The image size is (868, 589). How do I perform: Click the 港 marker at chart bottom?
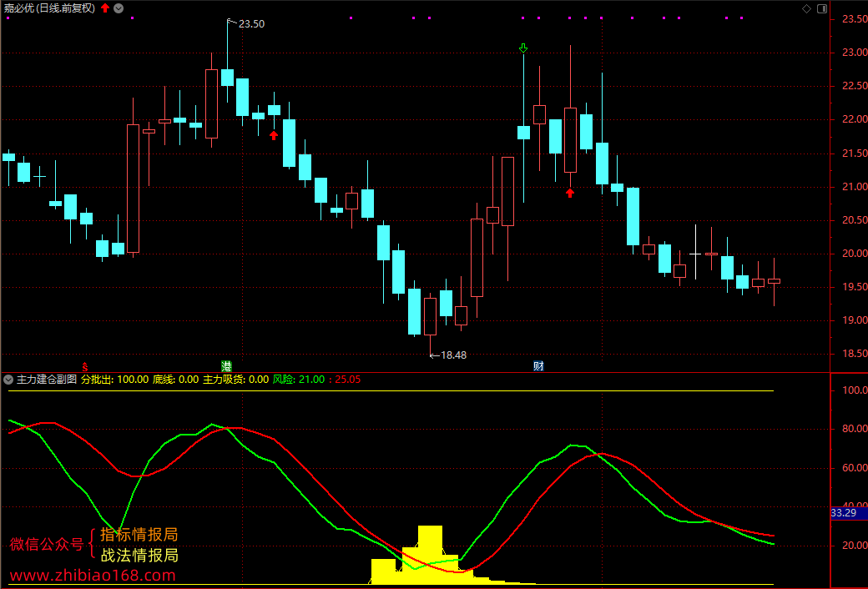coord(226,366)
